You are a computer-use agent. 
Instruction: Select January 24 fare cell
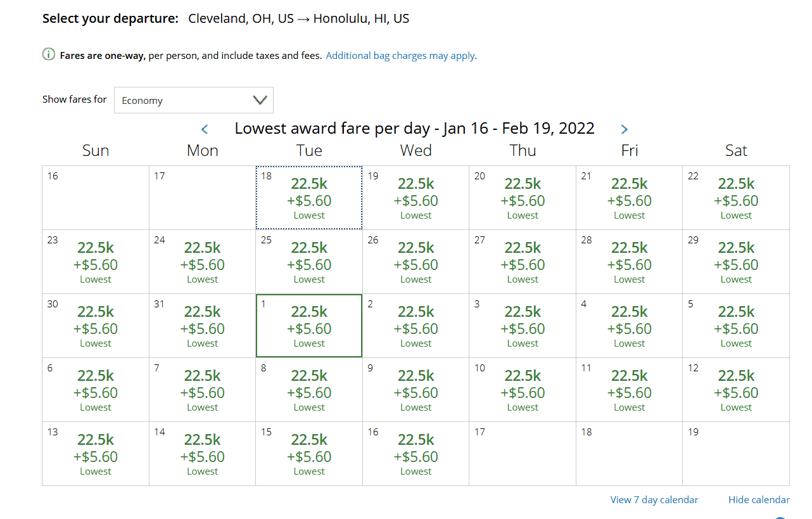coord(203,262)
